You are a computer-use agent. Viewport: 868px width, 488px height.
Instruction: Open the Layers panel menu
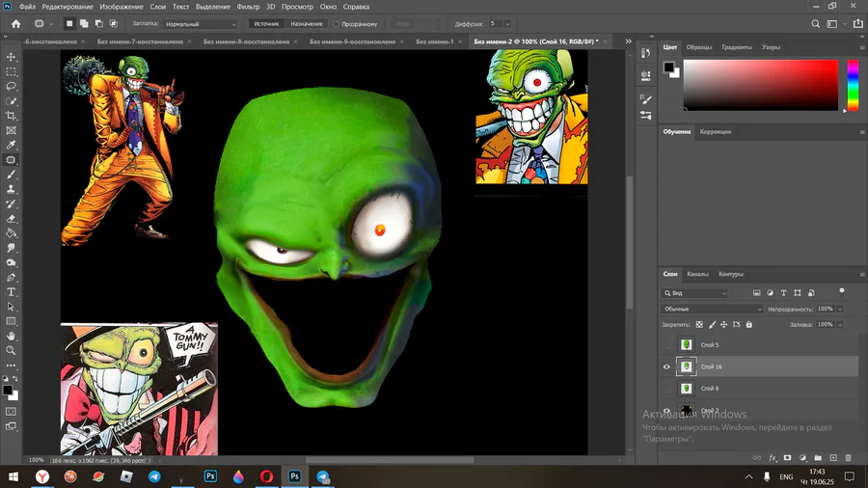pos(862,274)
